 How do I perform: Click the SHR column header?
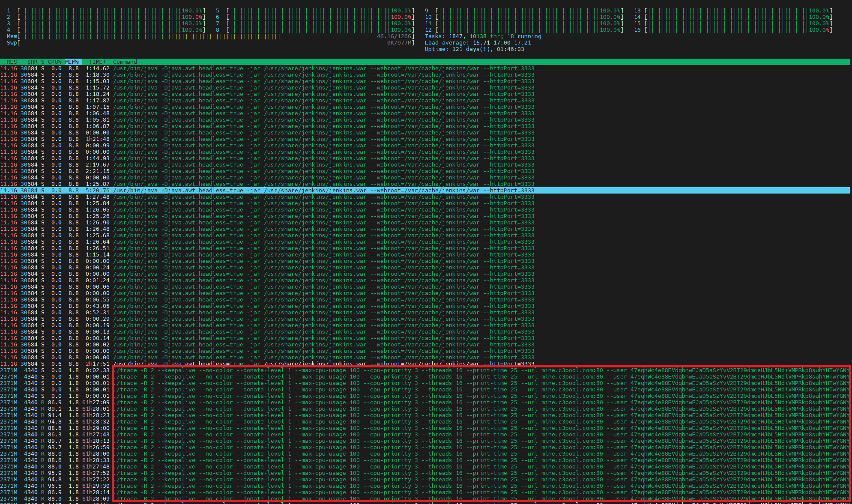point(32,62)
